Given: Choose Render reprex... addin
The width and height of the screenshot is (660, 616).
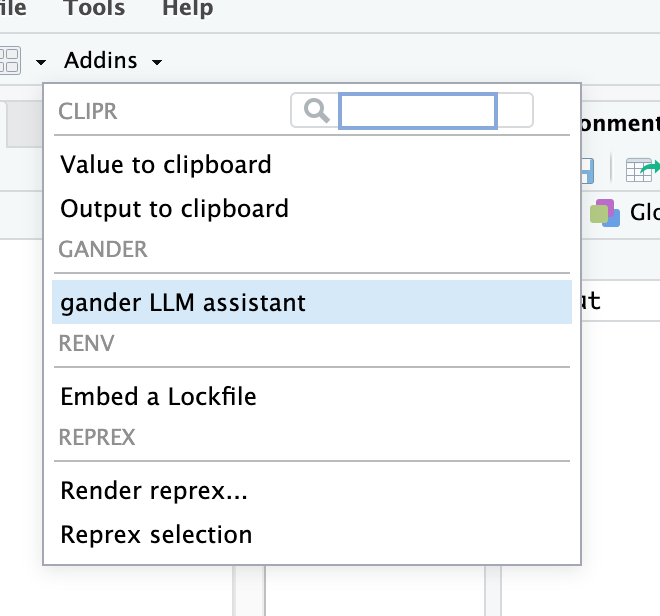Looking at the screenshot, I should coord(154,490).
